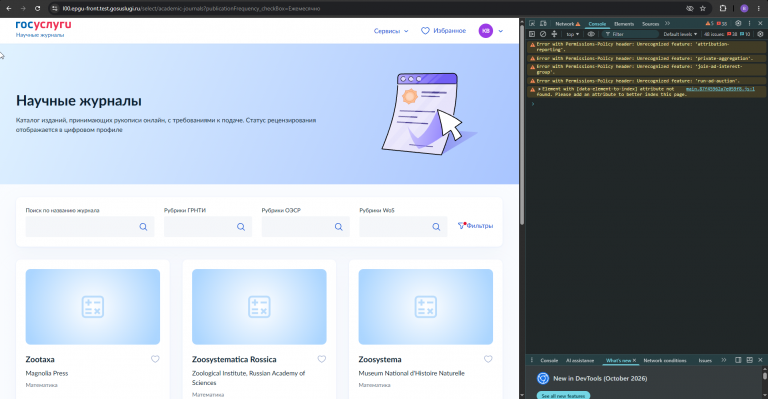Open main.js source link in console
Image resolution: width=768 pixels, height=399 pixels.
tap(720, 89)
